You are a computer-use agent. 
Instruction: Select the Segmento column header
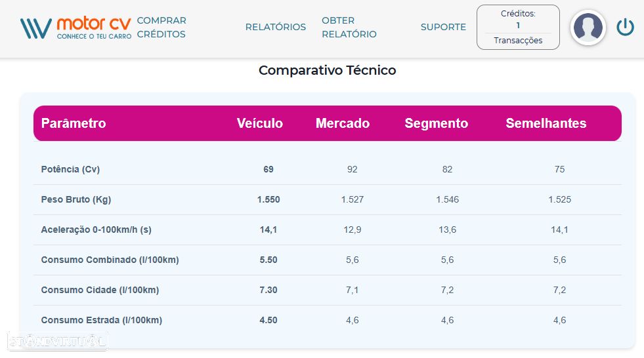437,123
